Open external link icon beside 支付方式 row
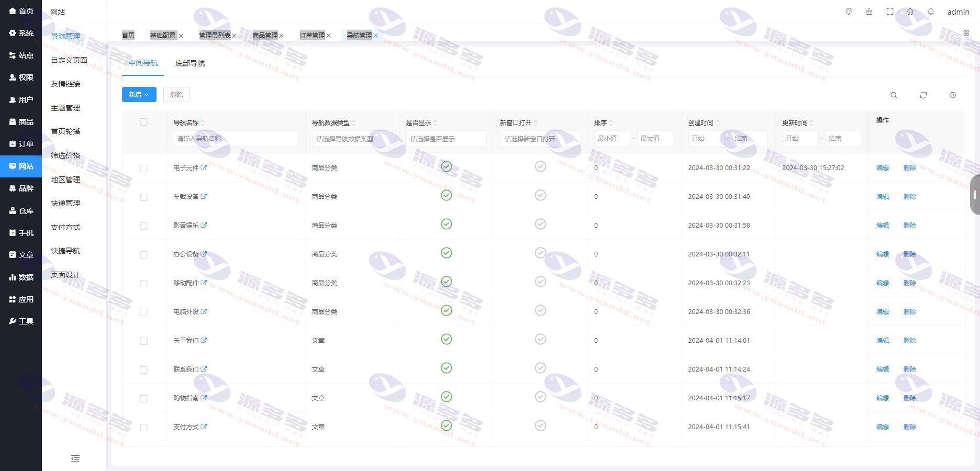 pyautogui.click(x=204, y=427)
